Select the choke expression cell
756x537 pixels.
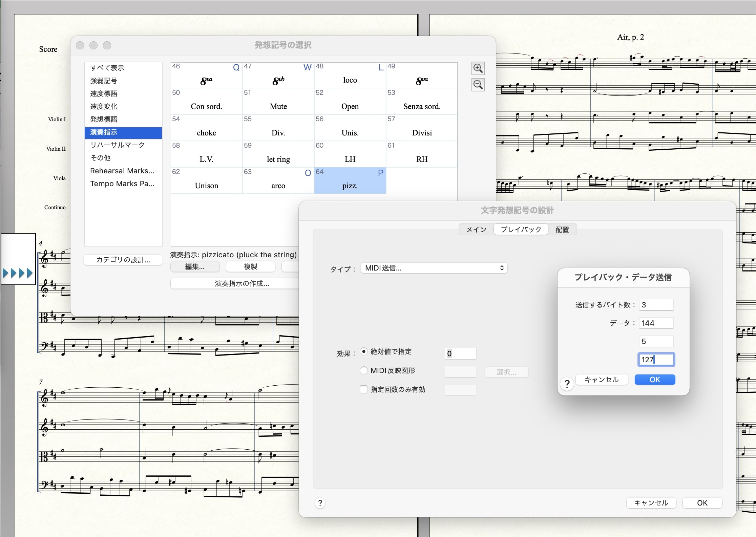[206, 128]
